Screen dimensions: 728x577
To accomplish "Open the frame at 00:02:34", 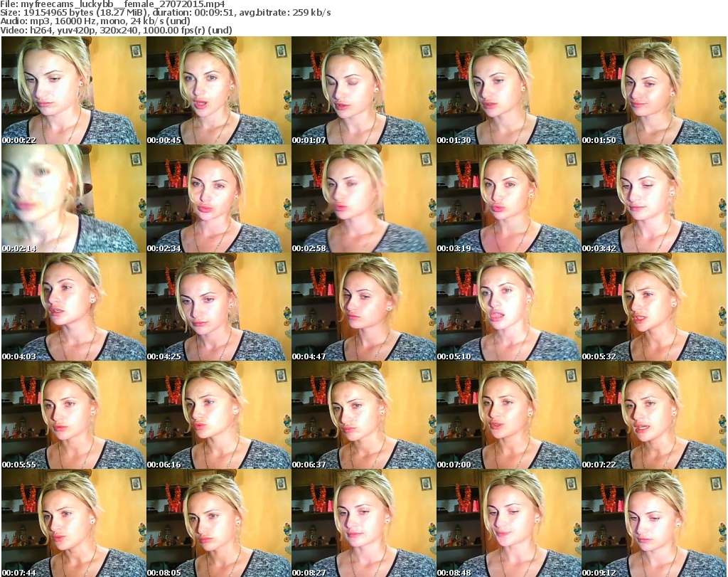I will tap(219, 198).
